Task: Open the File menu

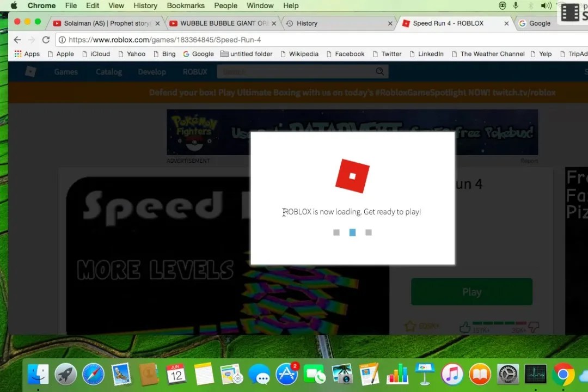Action: [x=71, y=5]
